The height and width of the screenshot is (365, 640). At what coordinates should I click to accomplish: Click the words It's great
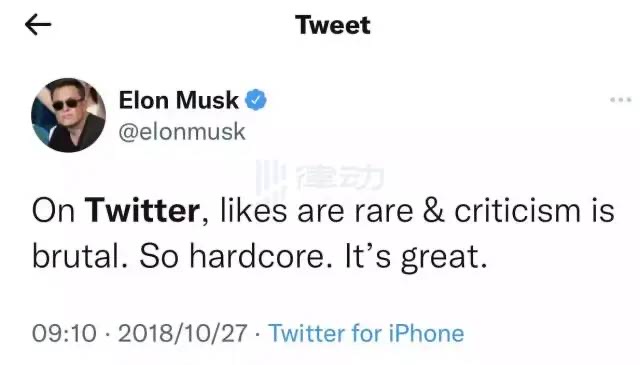pos(416,257)
